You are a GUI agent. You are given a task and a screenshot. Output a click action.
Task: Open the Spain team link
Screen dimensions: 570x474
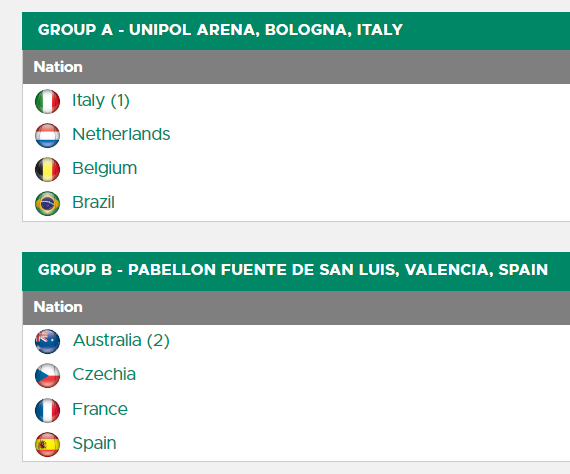tap(94, 443)
